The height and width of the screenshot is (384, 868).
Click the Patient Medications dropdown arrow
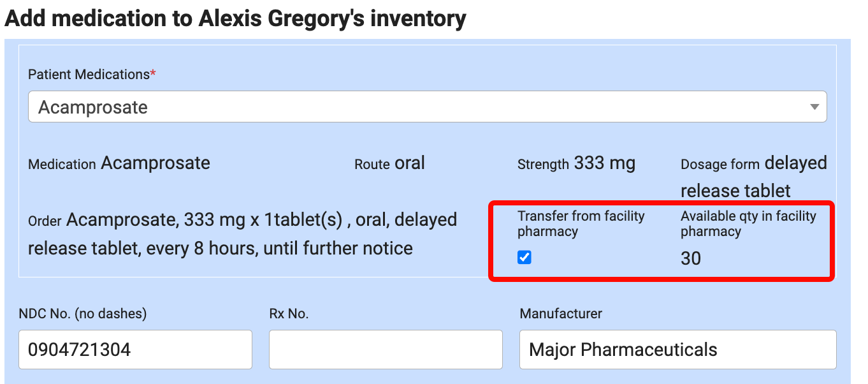click(x=814, y=107)
